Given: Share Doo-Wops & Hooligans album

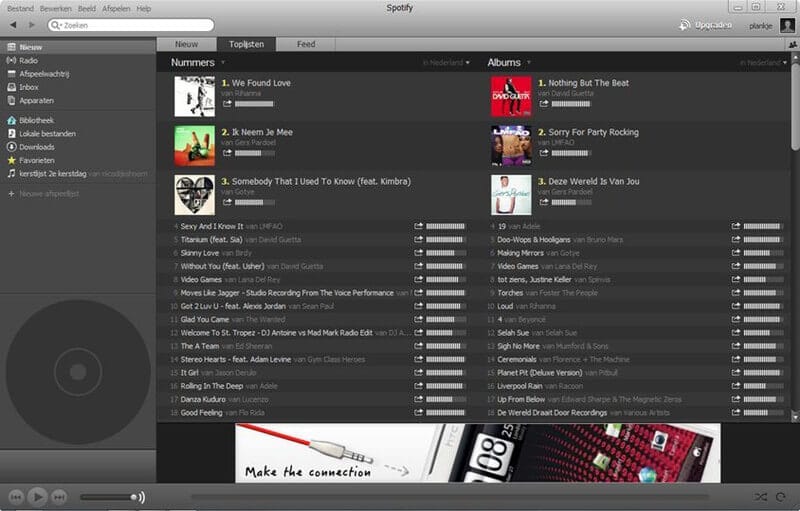Looking at the screenshot, I should [736, 239].
